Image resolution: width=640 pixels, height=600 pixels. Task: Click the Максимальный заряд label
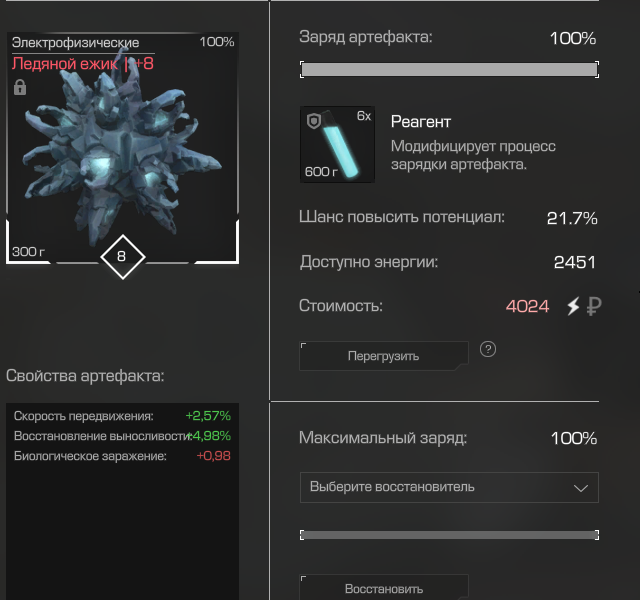(383, 438)
